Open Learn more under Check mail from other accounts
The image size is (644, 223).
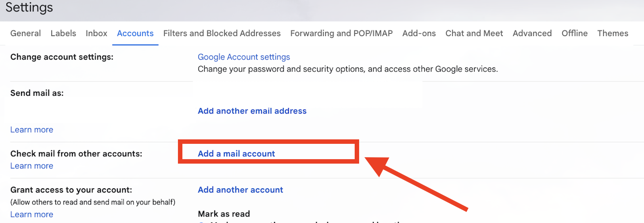pos(32,166)
